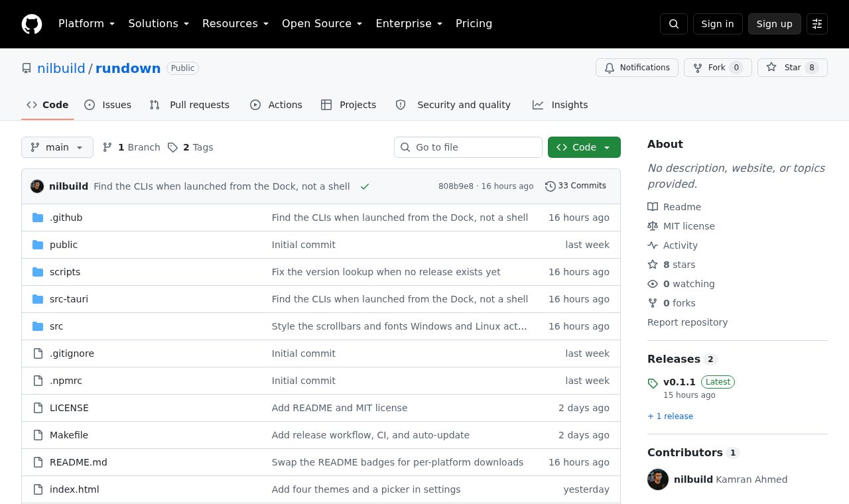This screenshot has height=504, width=849.
Task: Click the history clock icon by 33 Commits
Action: (550, 186)
